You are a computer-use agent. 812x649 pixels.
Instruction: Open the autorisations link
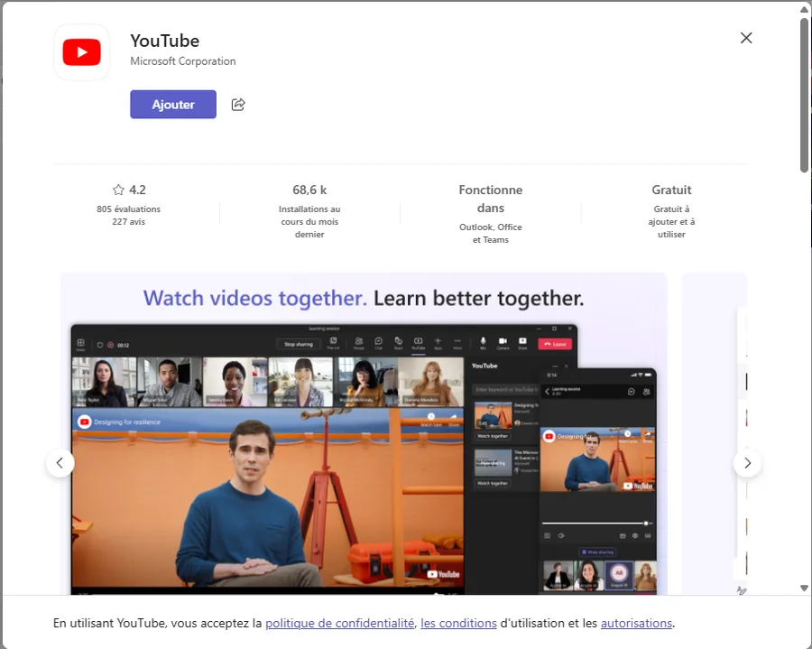coord(636,623)
